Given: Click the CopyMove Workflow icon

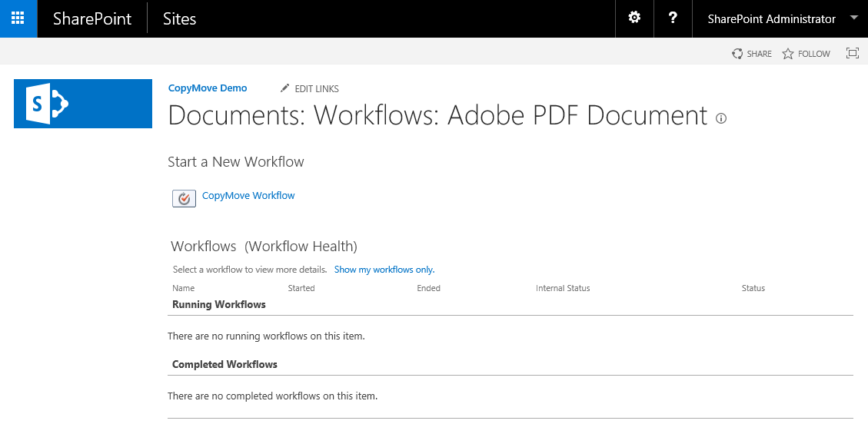Looking at the screenshot, I should pyautogui.click(x=185, y=198).
